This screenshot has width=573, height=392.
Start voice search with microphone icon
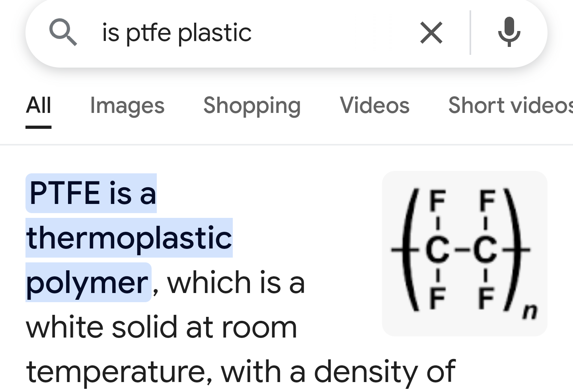pos(509,32)
